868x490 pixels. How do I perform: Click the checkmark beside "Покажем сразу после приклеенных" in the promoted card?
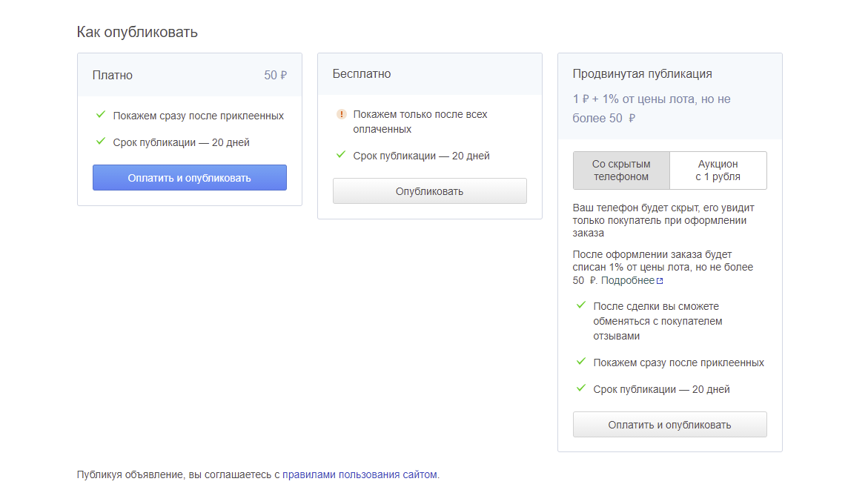pos(581,362)
